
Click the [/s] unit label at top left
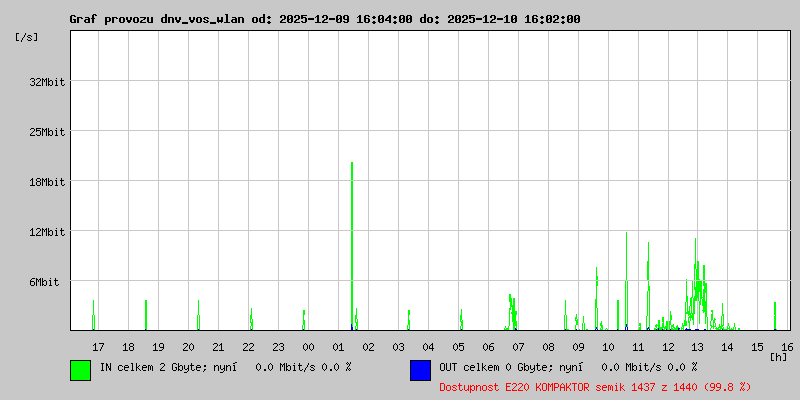[x=27, y=37]
